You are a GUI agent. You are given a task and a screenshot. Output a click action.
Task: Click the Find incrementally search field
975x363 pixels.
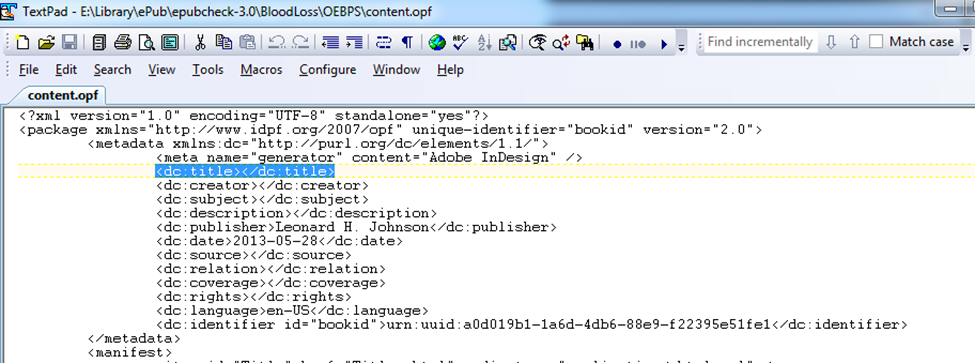(759, 42)
